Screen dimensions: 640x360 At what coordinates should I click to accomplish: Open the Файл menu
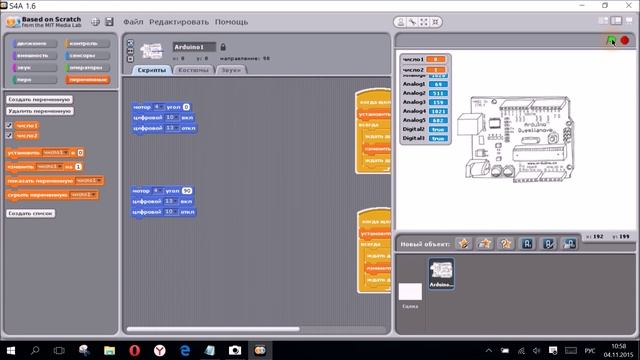click(x=133, y=22)
